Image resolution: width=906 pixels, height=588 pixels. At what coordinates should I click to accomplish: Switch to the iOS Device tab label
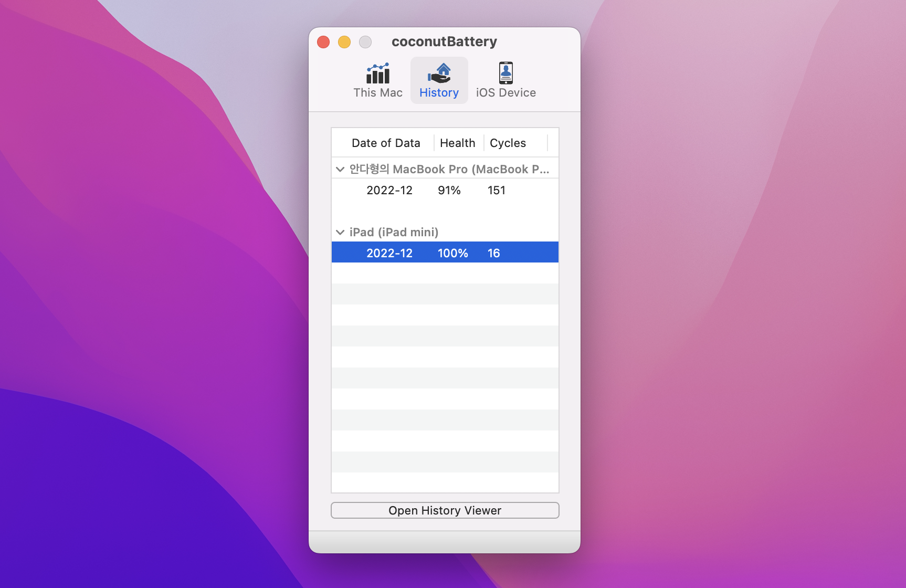click(x=506, y=93)
